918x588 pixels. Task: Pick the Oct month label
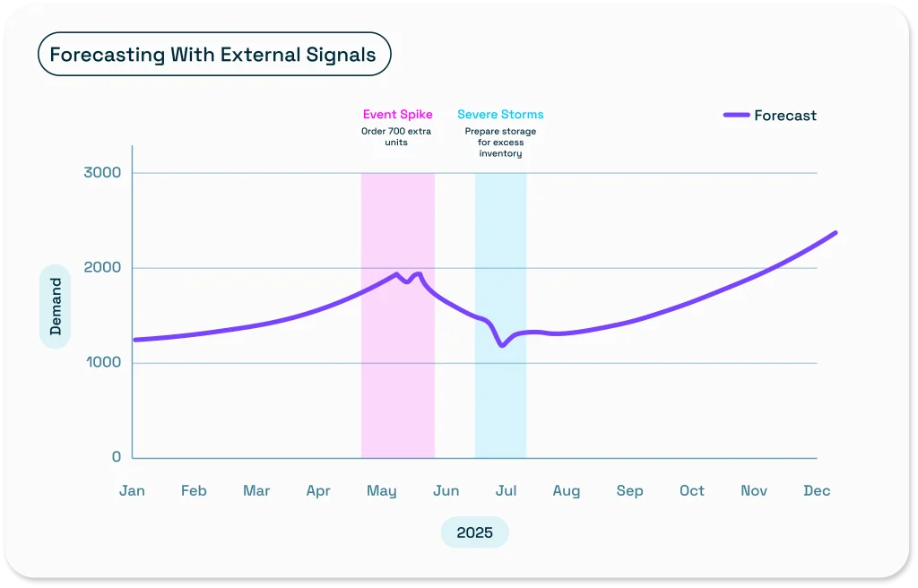click(x=691, y=490)
